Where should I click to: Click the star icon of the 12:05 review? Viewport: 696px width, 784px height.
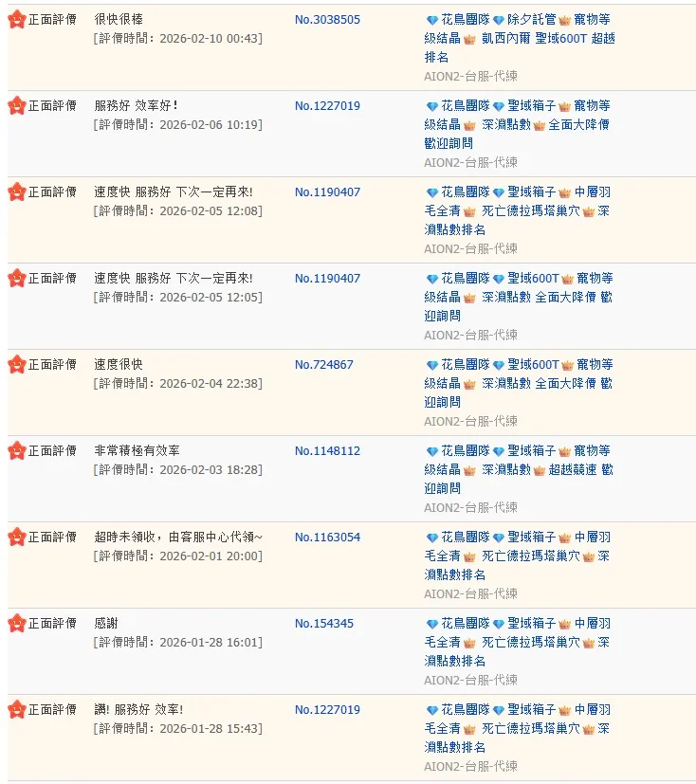16,278
